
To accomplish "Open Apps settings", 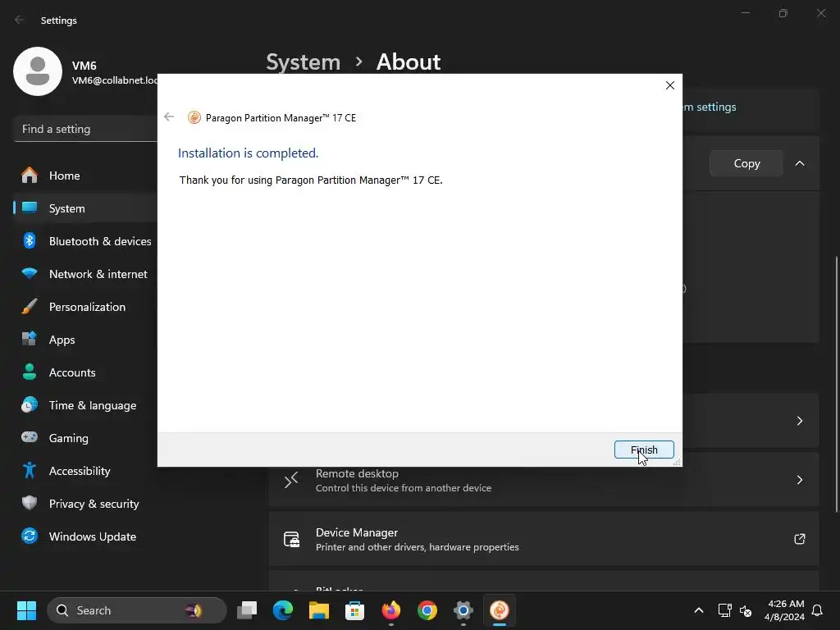I will pos(85,340).
